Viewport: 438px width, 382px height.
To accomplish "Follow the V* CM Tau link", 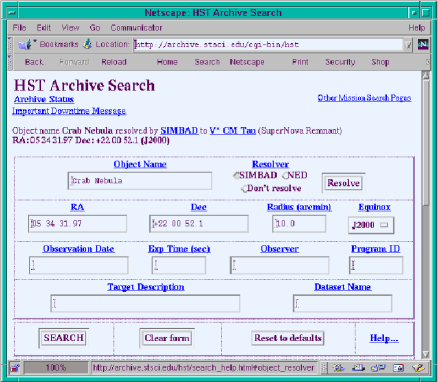I will pyautogui.click(x=233, y=131).
